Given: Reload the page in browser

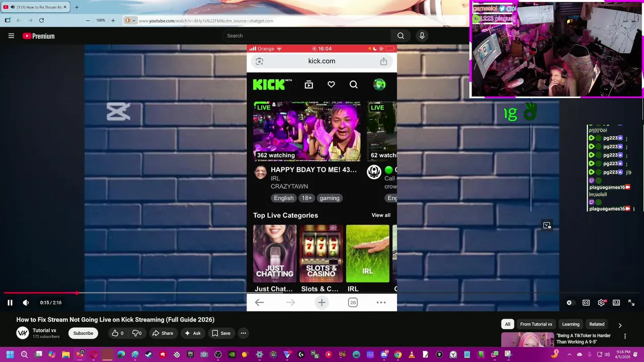Looking at the screenshot, I should pos(41,21).
